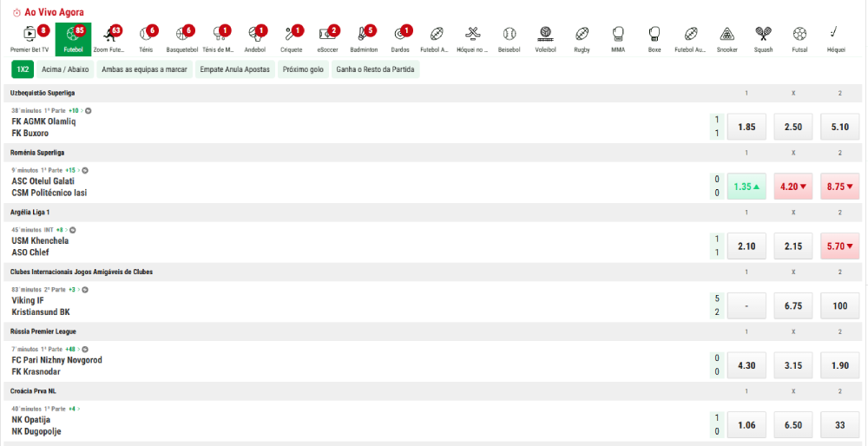Open the Argélia Liga 1 header
The image size is (868, 446).
[433, 212]
